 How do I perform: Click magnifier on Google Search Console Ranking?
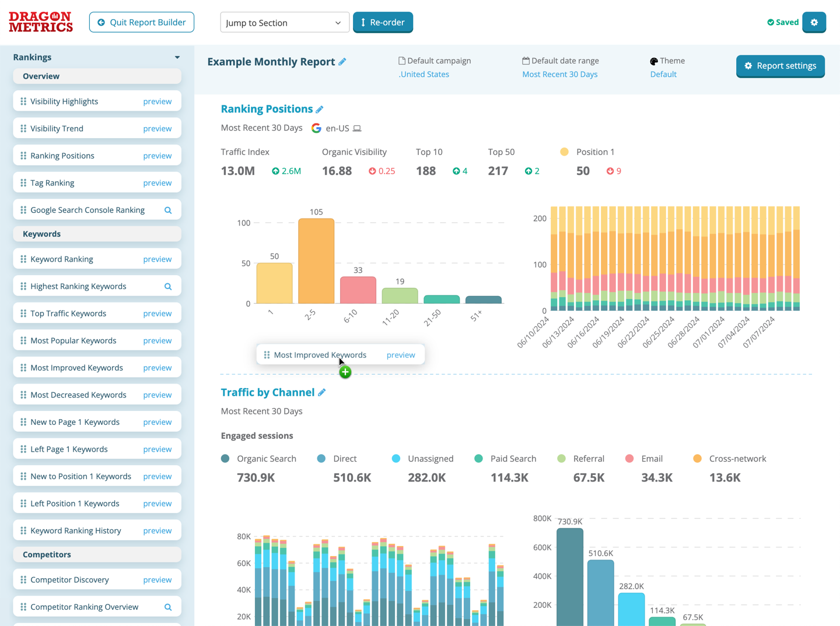point(168,210)
